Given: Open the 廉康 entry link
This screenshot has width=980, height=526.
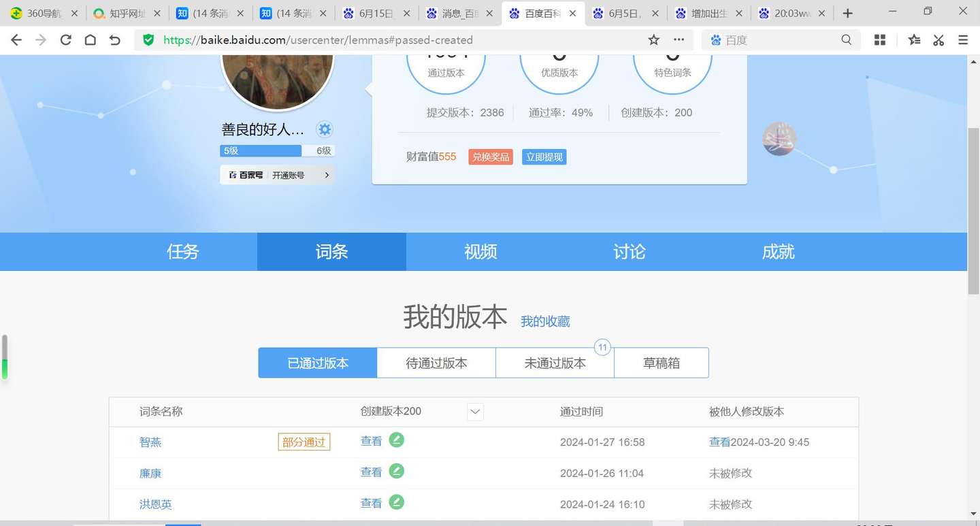Looking at the screenshot, I should pyautogui.click(x=150, y=474).
